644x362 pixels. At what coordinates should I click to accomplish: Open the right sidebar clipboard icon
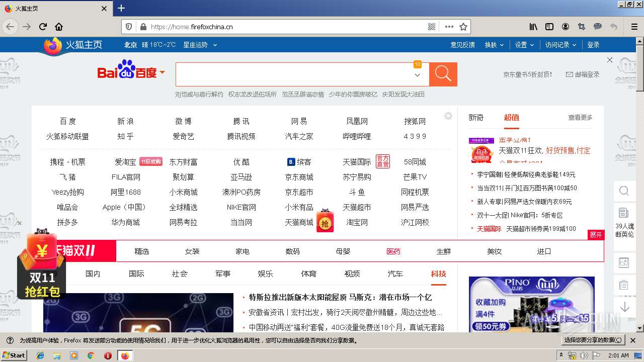pyautogui.click(x=624, y=285)
